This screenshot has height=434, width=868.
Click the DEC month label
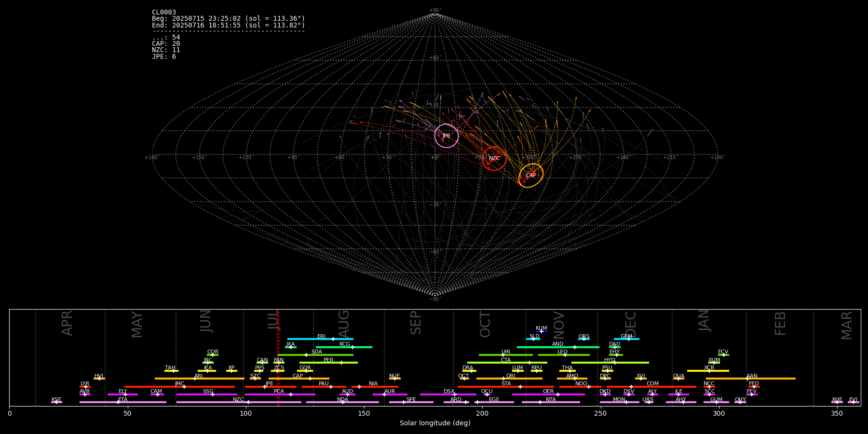(631, 324)
